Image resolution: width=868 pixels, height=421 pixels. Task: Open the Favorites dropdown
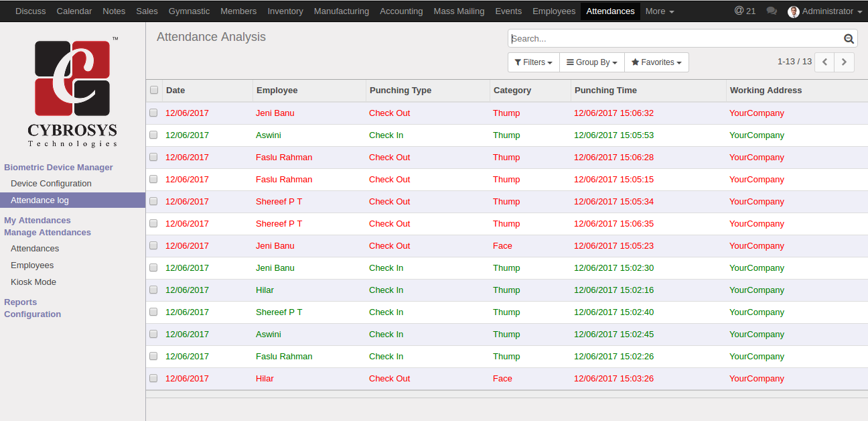tap(656, 62)
